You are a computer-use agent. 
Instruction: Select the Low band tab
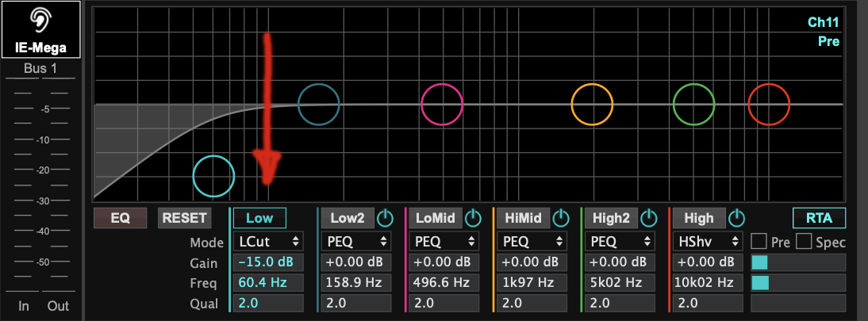coord(259,218)
